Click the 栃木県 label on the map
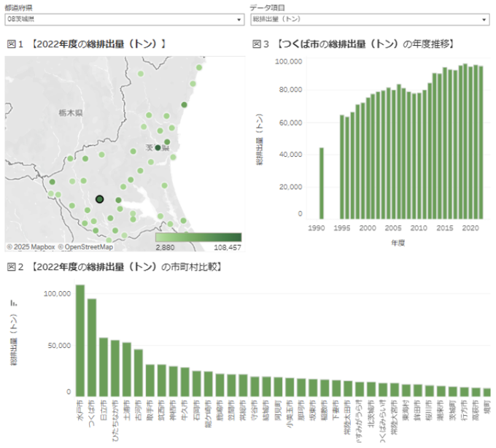This screenshot has width=496, height=448. coord(71,113)
